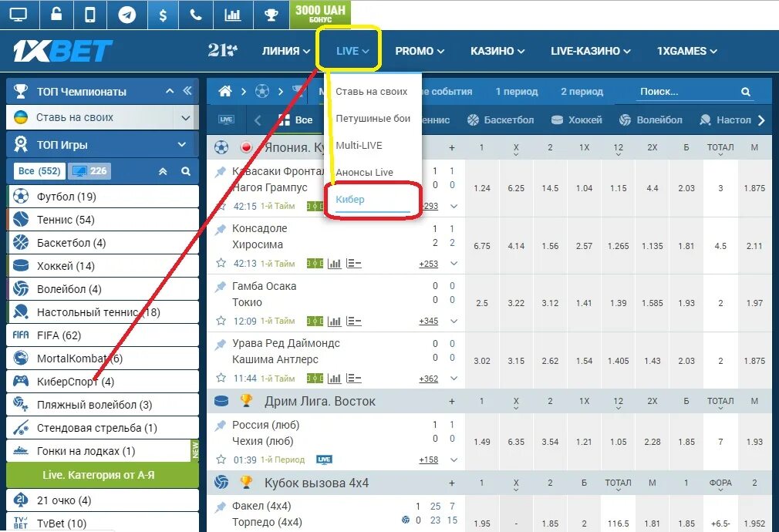The image size is (779, 532).
Task: Select Анонсы Live menu entry
Action: [364, 172]
